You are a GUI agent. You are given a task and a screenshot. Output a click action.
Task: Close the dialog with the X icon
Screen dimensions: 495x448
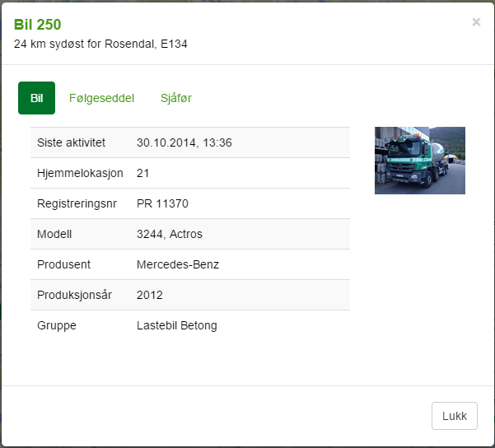tap(476, 22)
